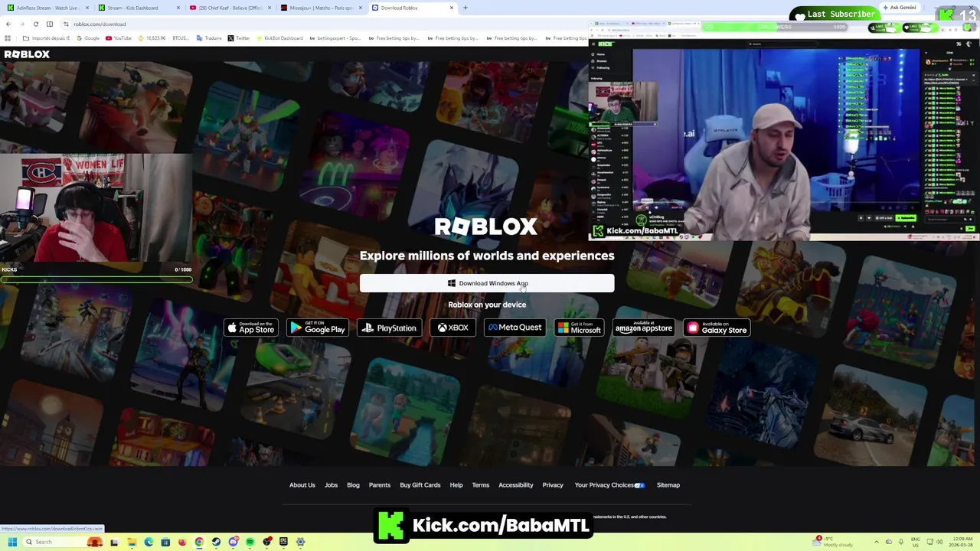Image resolution: width=980 pixels, height=551 pixels.
Task: Open Microsoft Edge from the taskbar
Action: tap(149, 542)
